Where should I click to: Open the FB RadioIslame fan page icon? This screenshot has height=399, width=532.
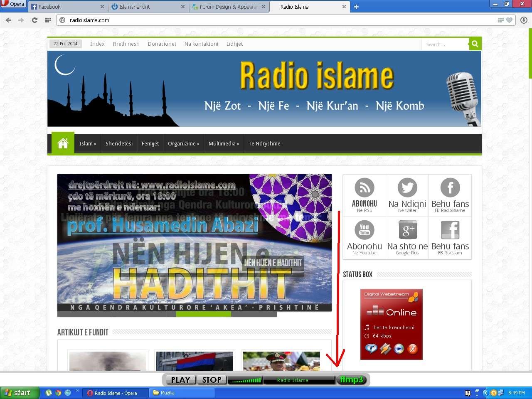click(x=450, y=188)
